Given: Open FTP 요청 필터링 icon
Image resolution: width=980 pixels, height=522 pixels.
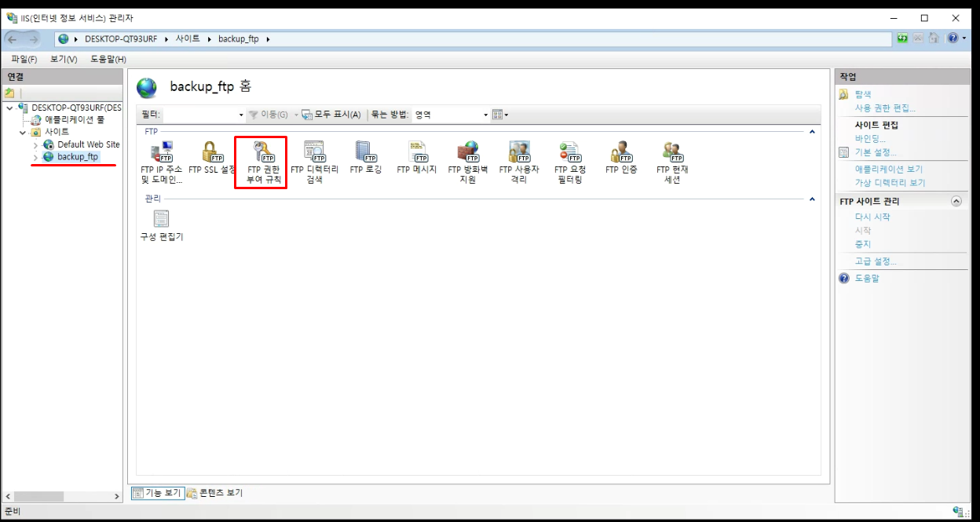Looking at the screenshot, I should pyautogui.click(x=570, y=162).
